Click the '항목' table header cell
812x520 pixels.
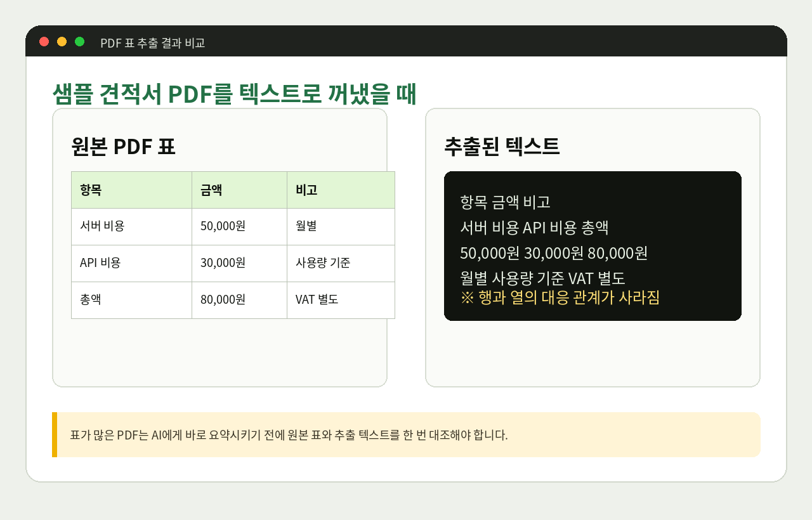[131, 190]
